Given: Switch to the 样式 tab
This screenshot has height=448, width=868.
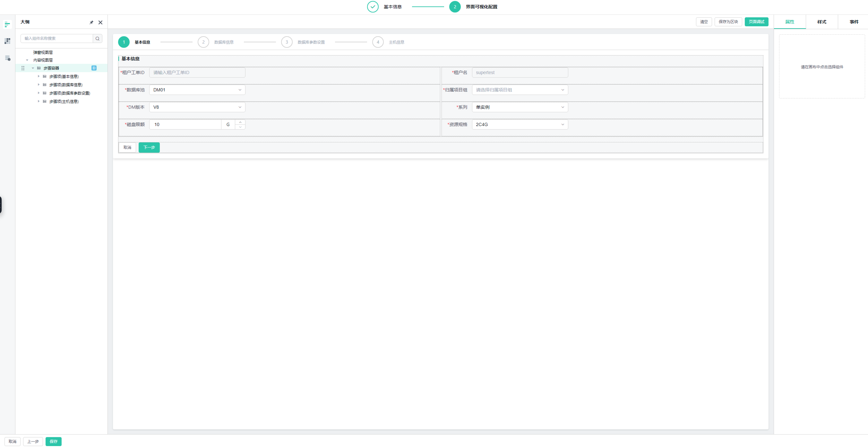Looking at the screenshot, I should (x=821, y=22).
